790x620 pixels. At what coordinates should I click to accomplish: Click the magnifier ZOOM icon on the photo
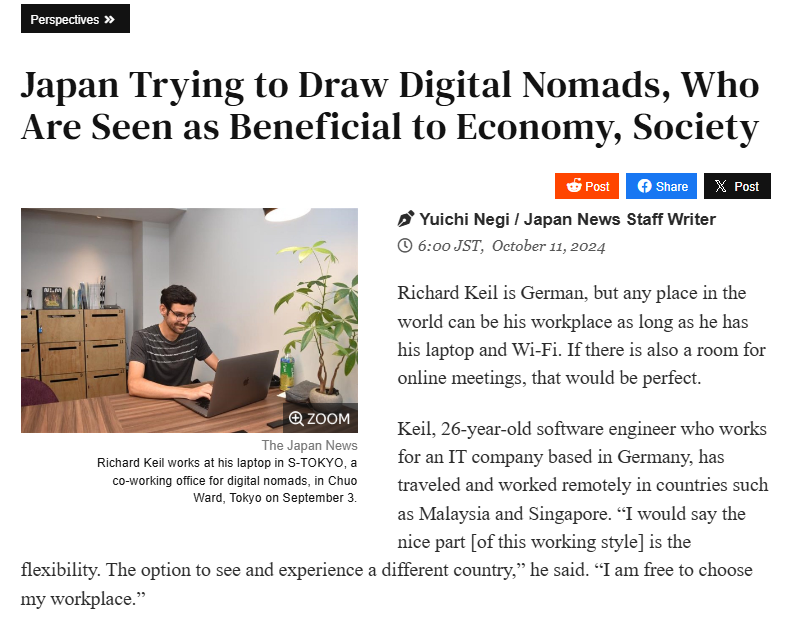(296, 418)
